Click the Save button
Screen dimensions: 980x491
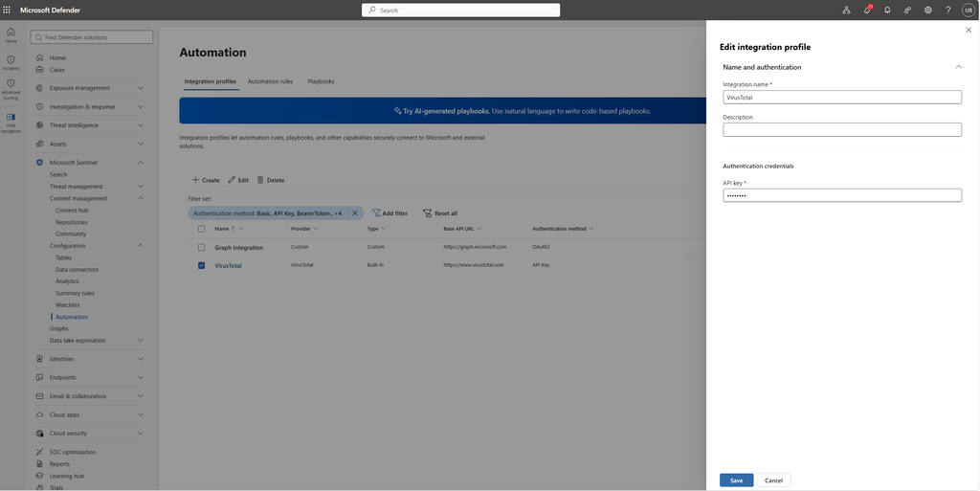tap(736, 480)
